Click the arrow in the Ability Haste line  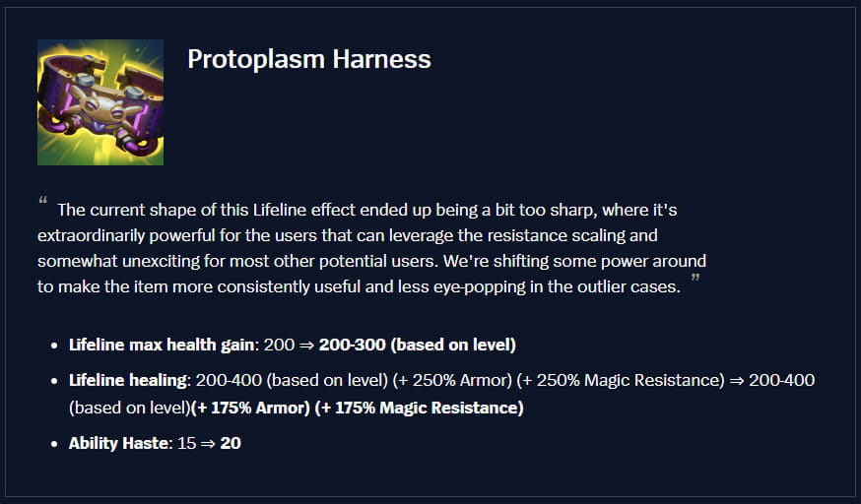pos(208,444)
